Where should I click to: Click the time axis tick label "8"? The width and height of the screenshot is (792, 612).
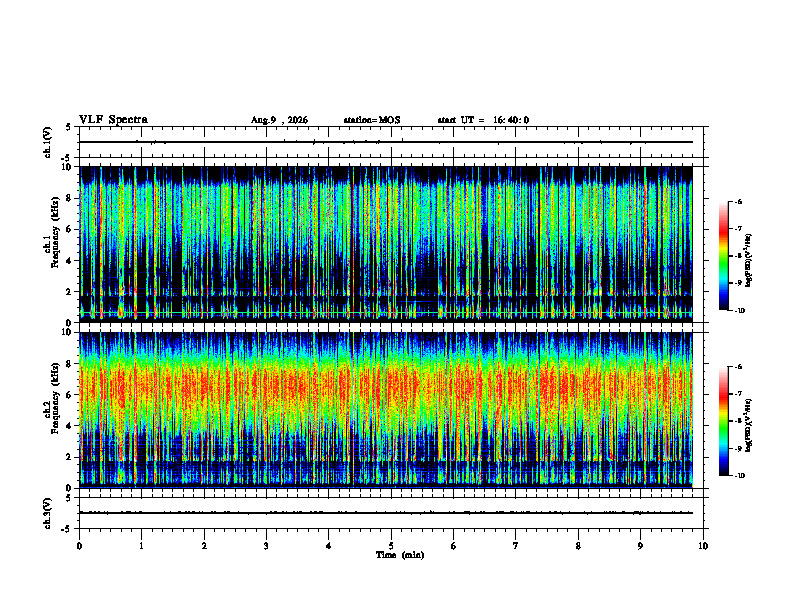pos(578,546)
